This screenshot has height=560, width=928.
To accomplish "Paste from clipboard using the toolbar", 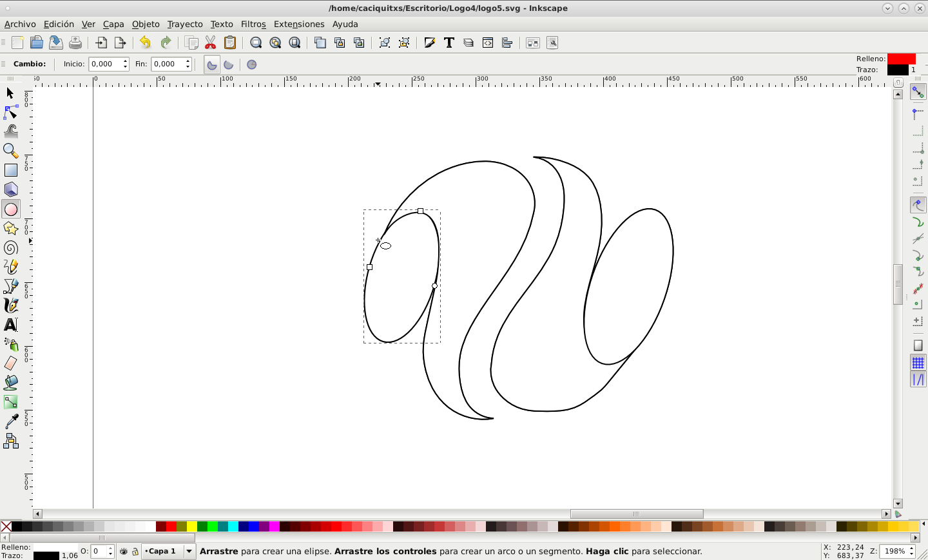I will 229,43.
